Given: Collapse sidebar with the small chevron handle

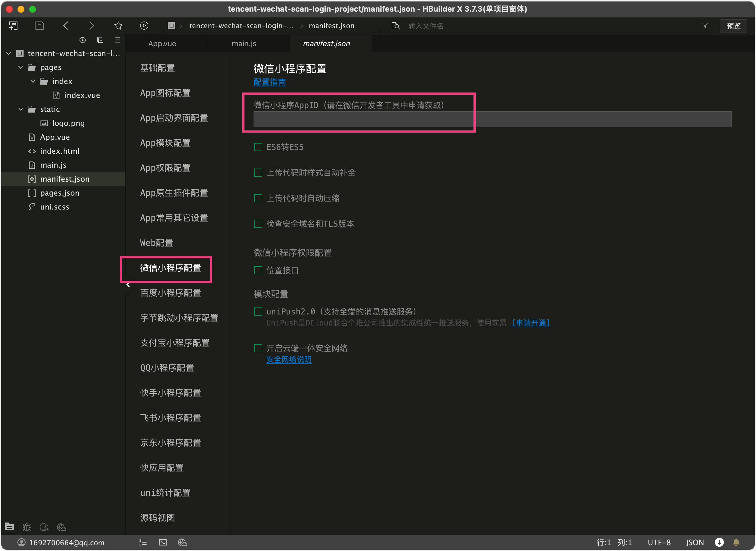Looking at the screenshot, I should pos(128,285).
